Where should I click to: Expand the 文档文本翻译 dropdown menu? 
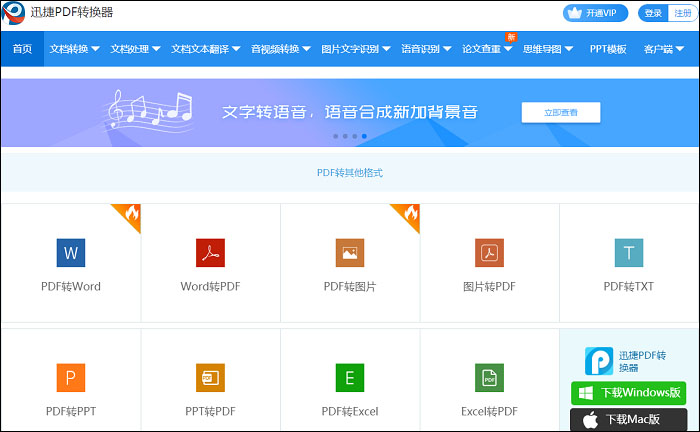point(205,49)
